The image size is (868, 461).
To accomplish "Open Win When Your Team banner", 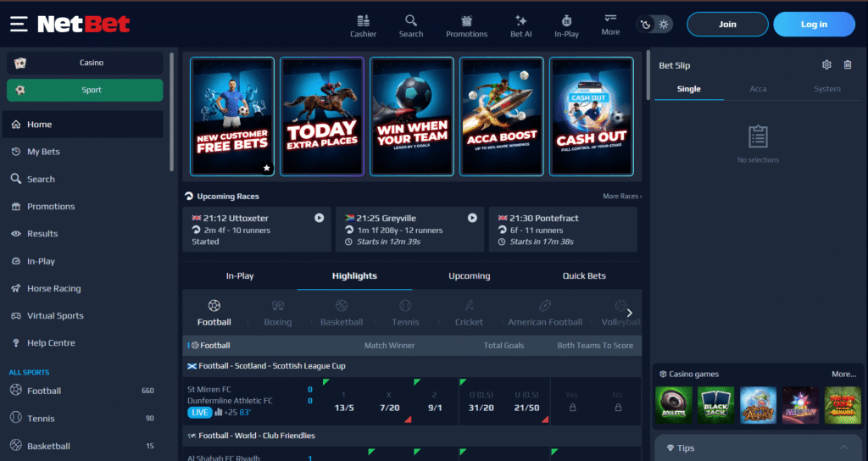I will pos(412,116).
